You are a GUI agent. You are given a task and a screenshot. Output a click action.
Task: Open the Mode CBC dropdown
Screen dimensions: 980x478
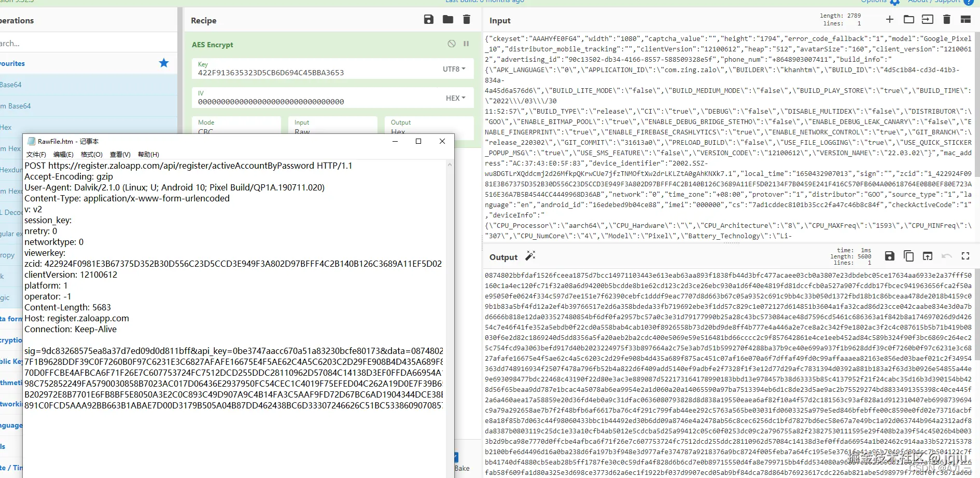[x=236, y=128]
